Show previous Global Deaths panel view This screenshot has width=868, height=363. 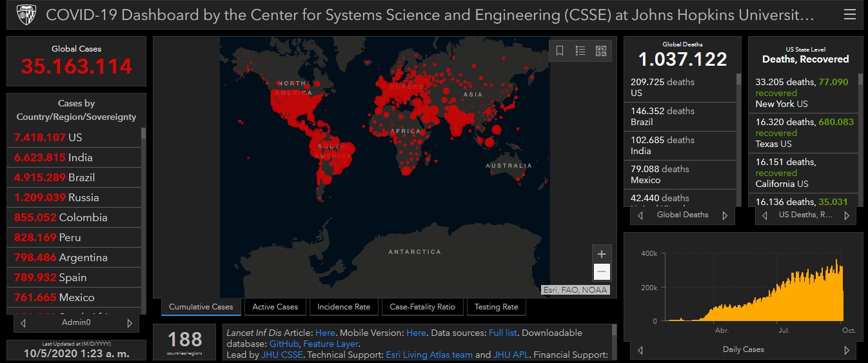point(640,215)
